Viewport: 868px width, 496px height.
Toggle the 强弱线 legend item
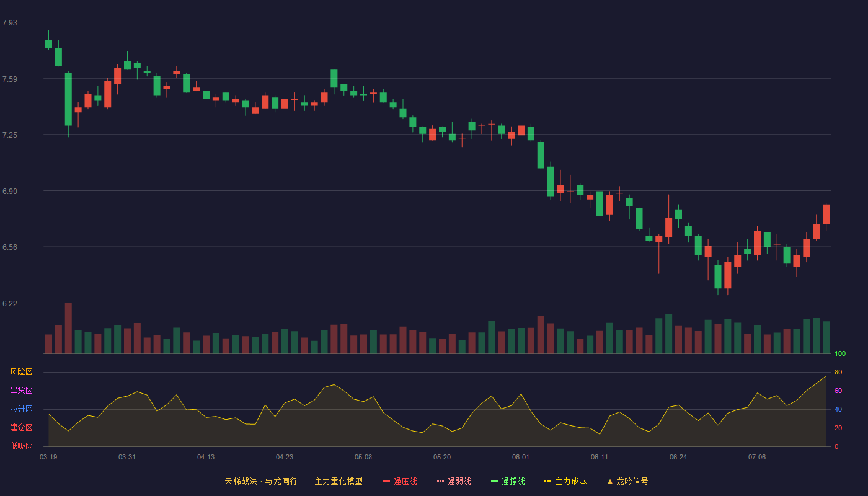click(x=454, y=481)
